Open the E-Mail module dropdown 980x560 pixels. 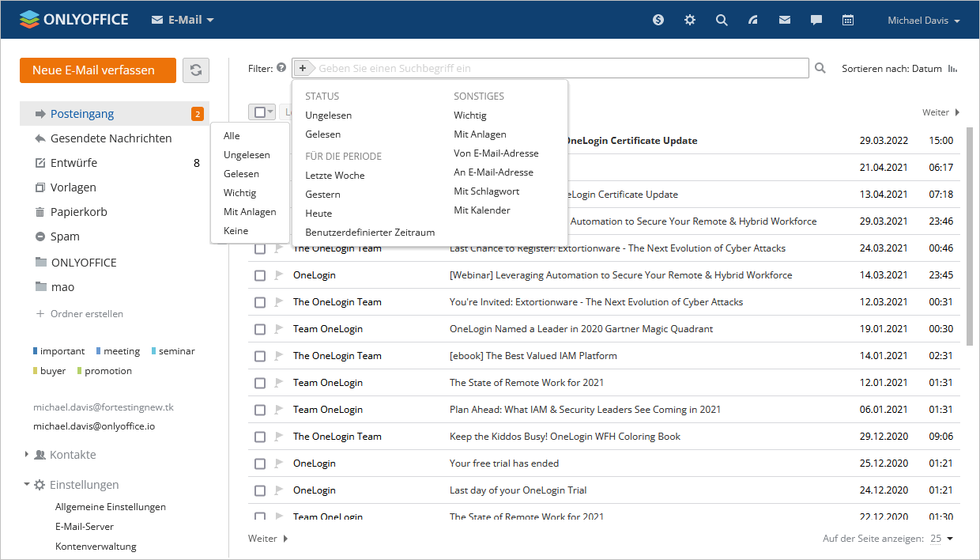[183, 20]
